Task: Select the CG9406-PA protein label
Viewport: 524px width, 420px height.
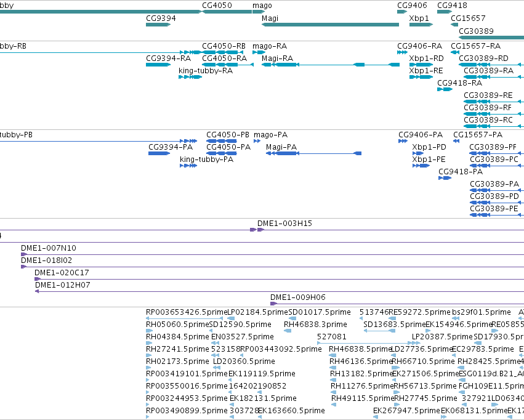Action: (421, 135)
